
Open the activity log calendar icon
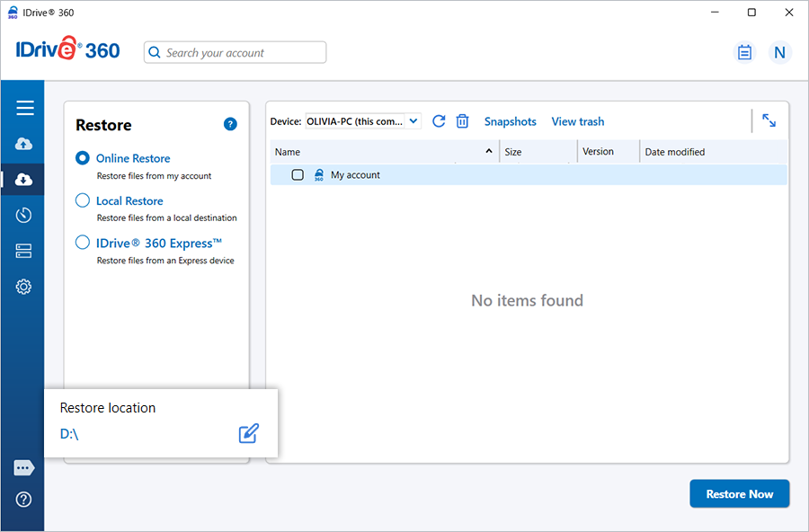pyautogui.click(x=744, y=52)
